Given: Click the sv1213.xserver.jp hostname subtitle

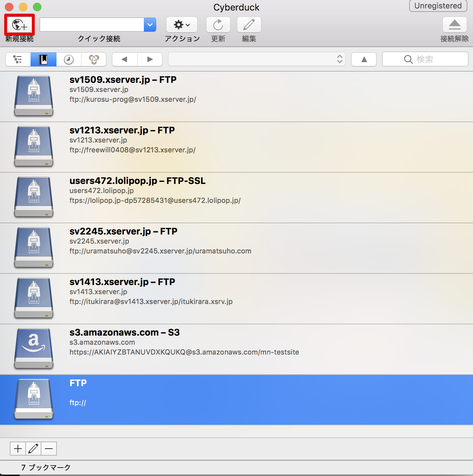Looking at the screenshot, I should coord(98,140).
